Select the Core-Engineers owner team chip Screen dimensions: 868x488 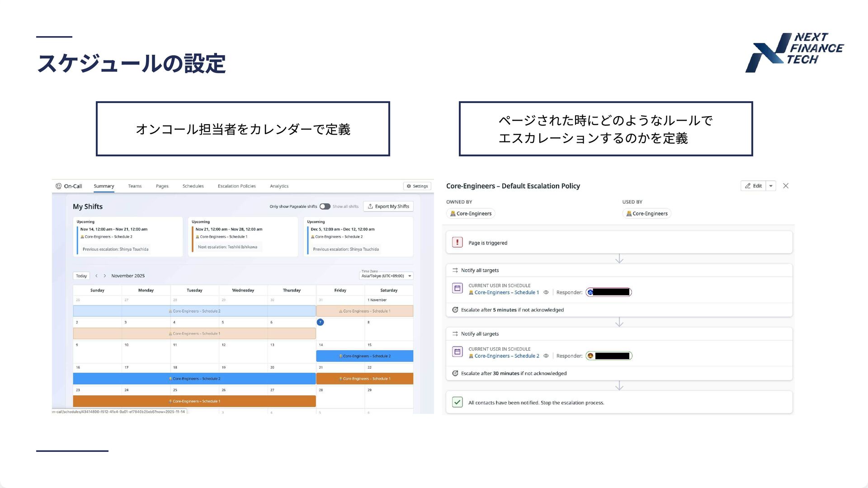click(x=471, y=214)
